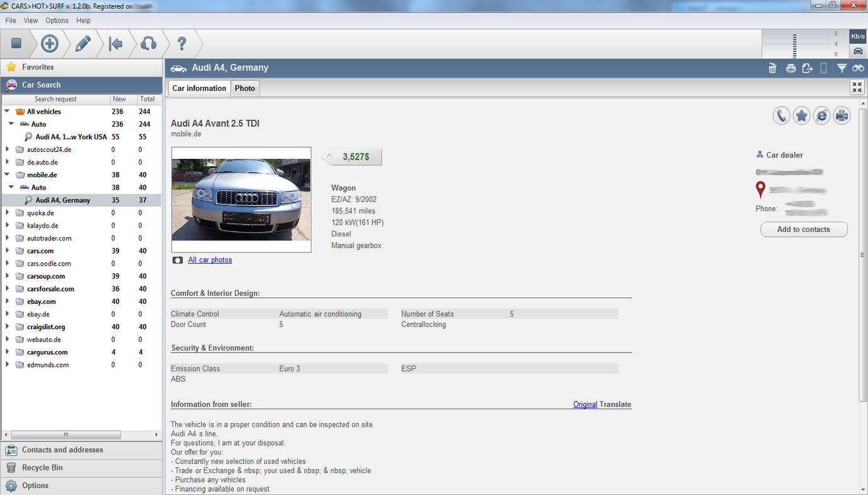Open the Favorites panel
Viewport: 868px width, 495px height.
(x=82, y=67)
